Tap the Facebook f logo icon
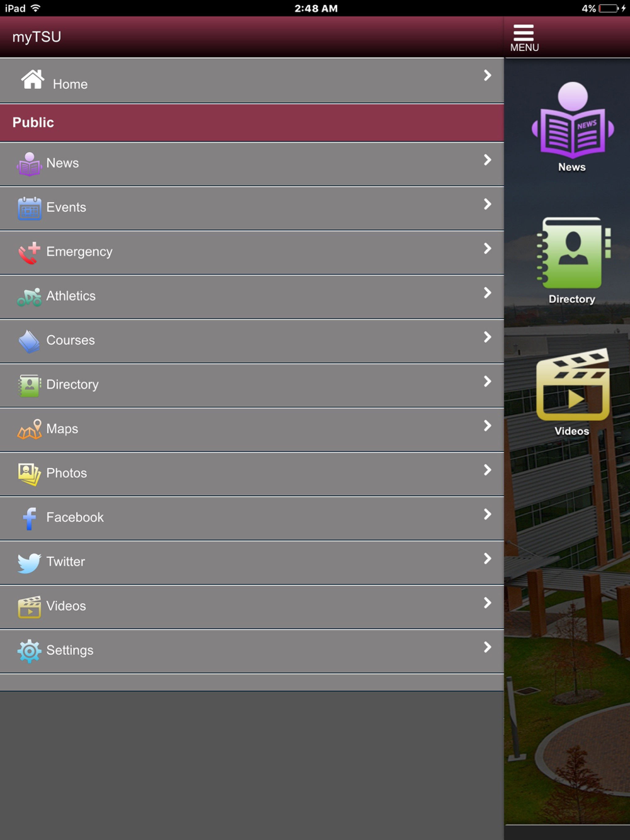Image resolution: width=630 pixels, height=840 pixels. [29, 518]
